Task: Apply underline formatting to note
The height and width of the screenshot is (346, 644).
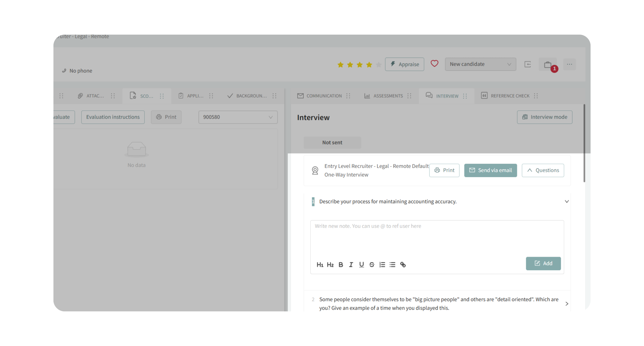Action: (361, 265)
